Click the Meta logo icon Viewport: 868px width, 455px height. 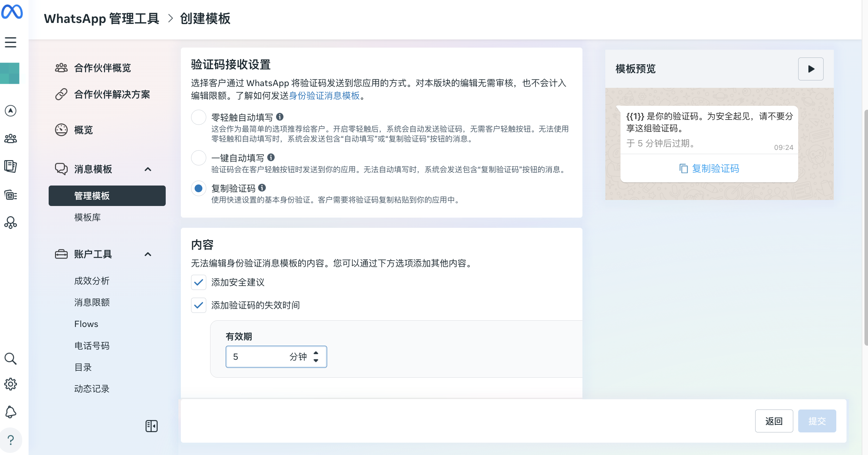point(12,12)
